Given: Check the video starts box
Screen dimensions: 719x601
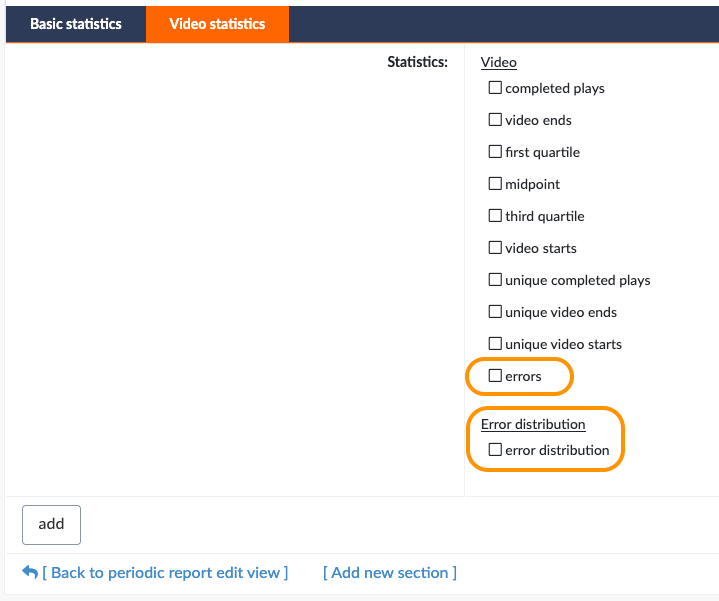Looking at the screenshot, I should pos(495,248).
